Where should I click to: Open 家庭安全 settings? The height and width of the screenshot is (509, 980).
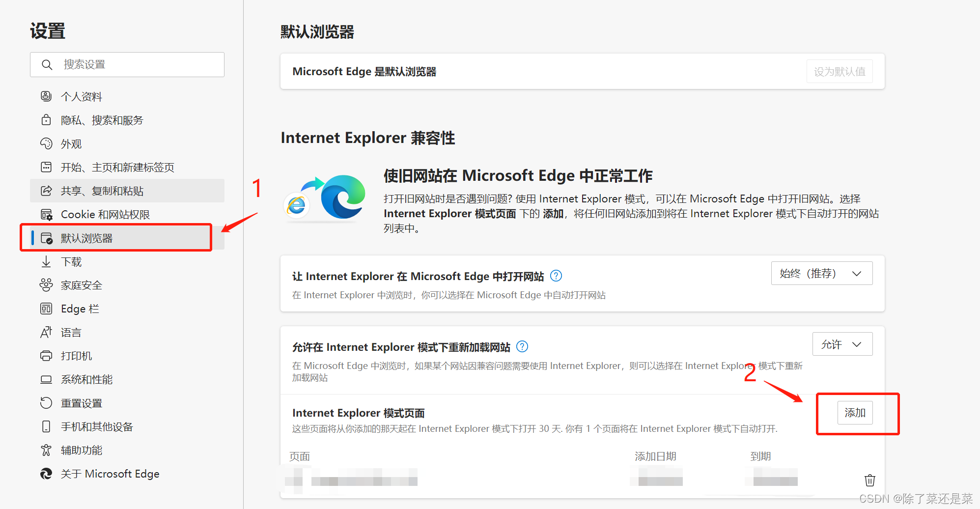pos(127,285)
